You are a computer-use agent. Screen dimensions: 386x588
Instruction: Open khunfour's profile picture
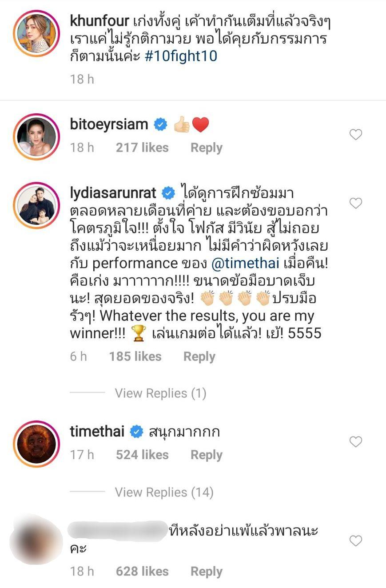36,32
